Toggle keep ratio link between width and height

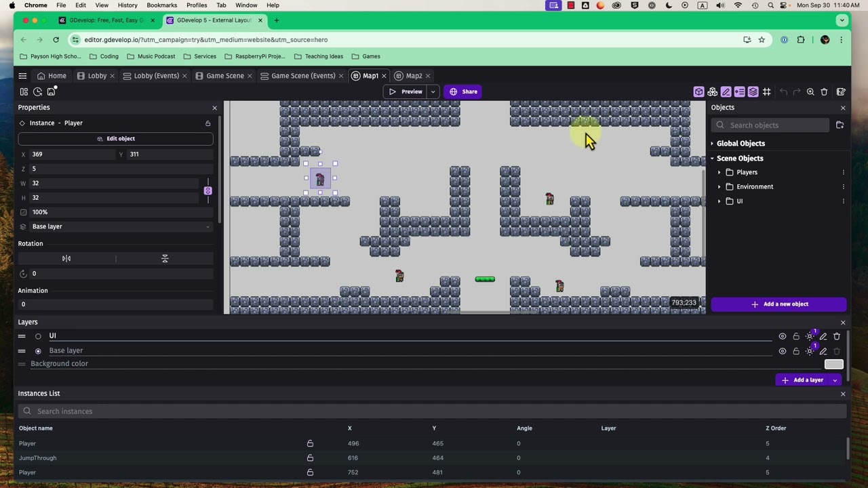click(x=208, y=190)
